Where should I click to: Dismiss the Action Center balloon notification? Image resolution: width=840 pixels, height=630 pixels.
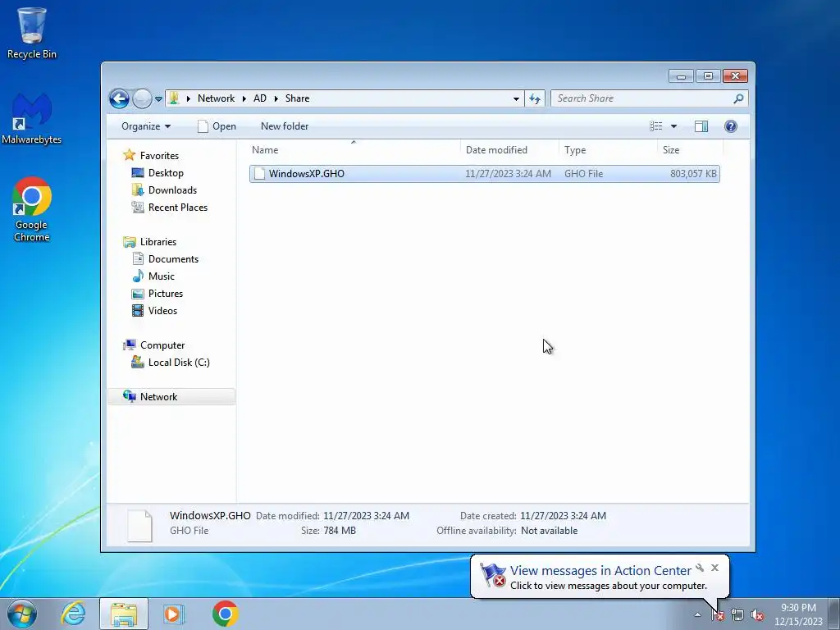pos(714,568)
